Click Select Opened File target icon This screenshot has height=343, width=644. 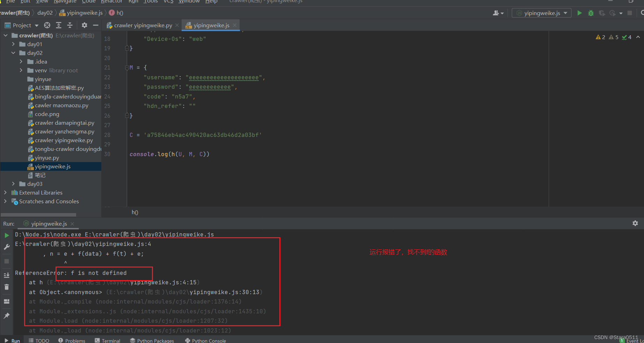pos(47,25)
